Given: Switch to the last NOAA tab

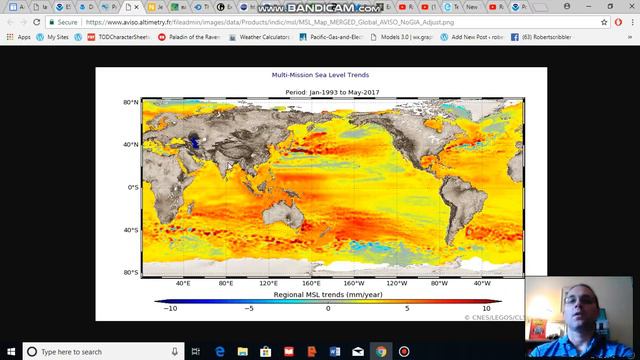Looking at the screenshot, I should coord(520,7).
